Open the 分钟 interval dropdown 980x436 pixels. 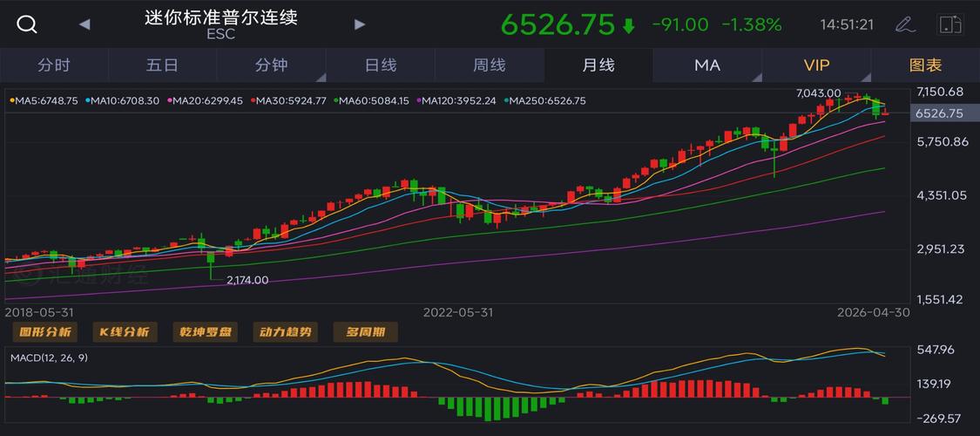(x=271, y=65)
